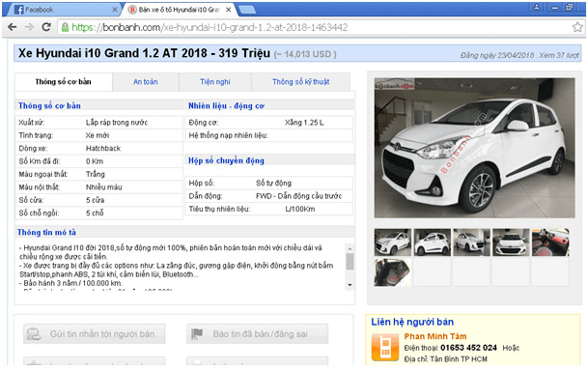This screenshot has width=588, height=371.
Task: Close the Hyundai i10 listing tab
Action: 229,10
